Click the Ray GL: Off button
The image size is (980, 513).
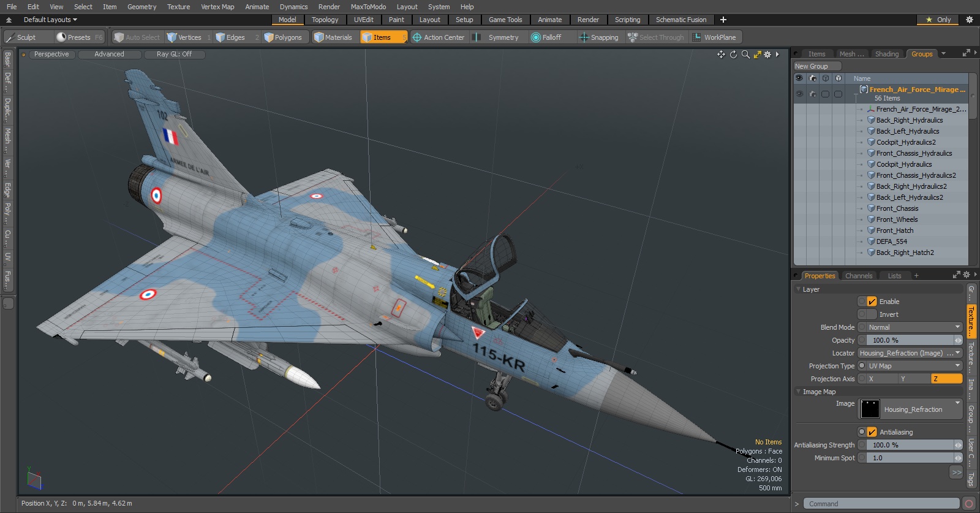click(x=174, y=55)
